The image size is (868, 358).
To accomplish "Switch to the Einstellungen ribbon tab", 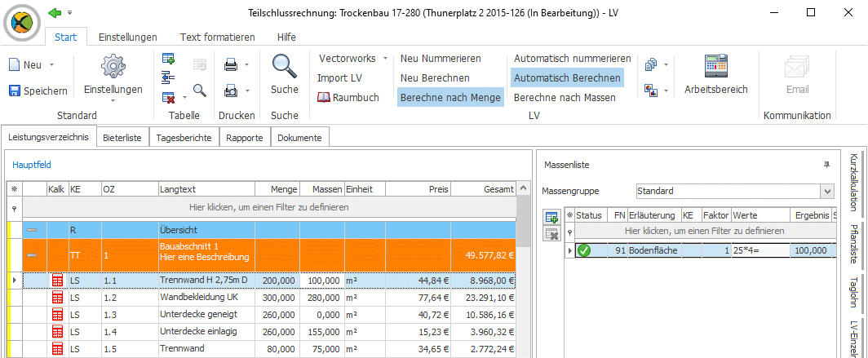I will click(x=128, y=37).
